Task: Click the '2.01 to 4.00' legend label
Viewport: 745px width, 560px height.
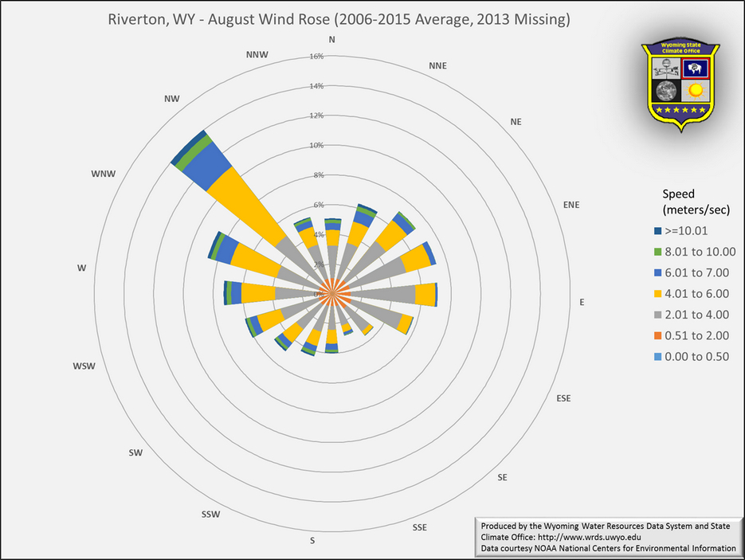Action: click(x=696, y=315)
